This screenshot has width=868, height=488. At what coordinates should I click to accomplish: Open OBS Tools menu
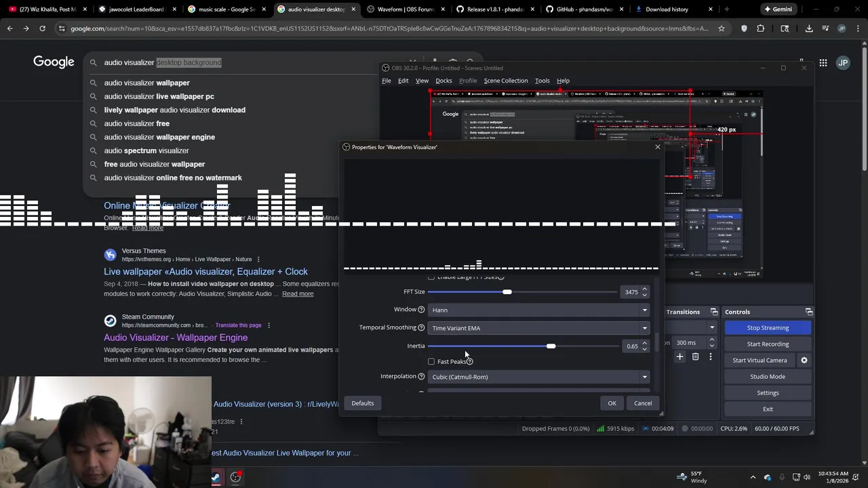pyautogui.click(x=542, y=81)
